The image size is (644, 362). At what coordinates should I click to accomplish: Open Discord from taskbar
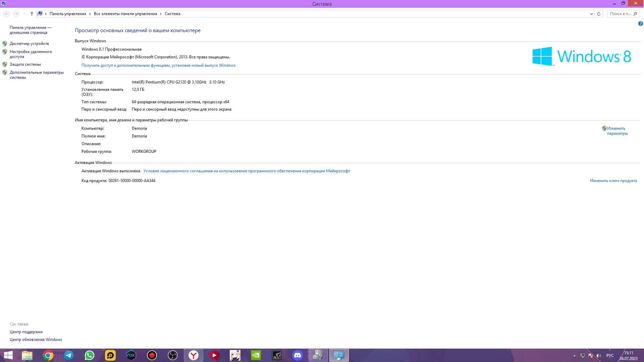tap(298, 355)
